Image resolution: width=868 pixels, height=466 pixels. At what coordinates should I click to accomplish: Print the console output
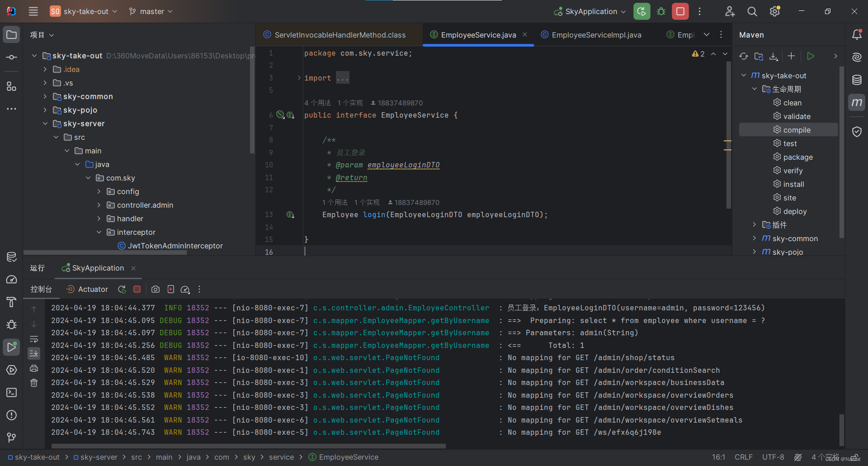tap(34, 368)
